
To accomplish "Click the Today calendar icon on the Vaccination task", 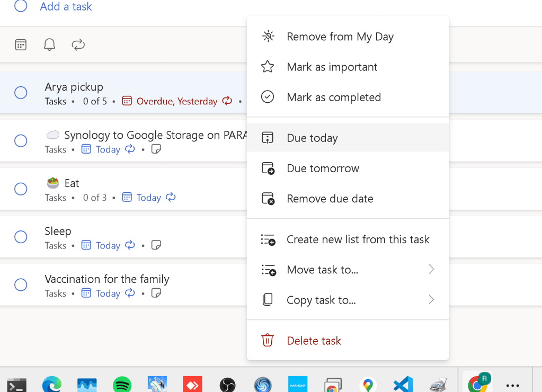I will pos(86,293).
